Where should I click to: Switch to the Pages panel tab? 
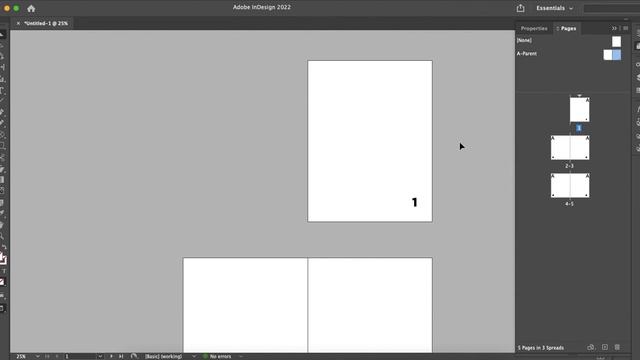pos(567,29)
